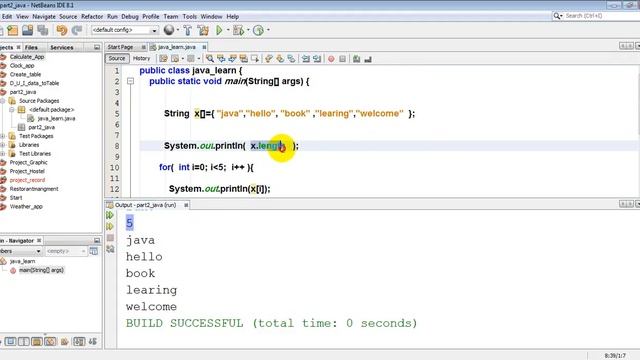
Task: Select the java_learn.java editor tab
Action: [176, 47]
